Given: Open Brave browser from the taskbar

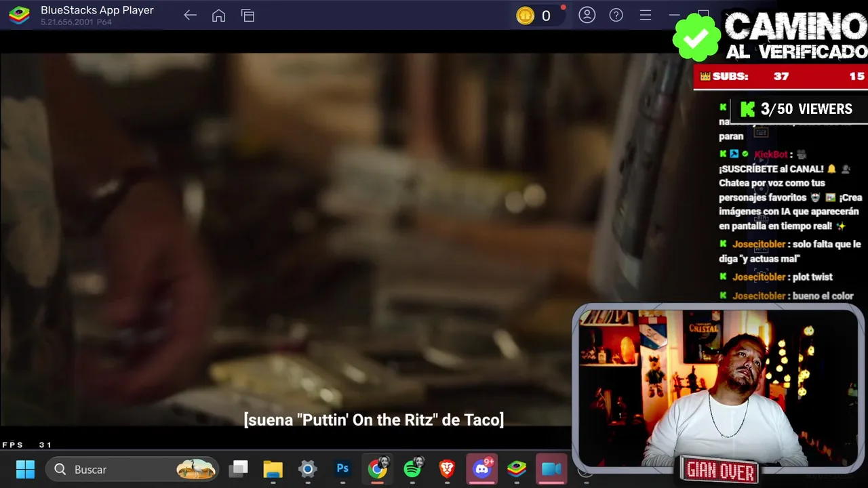Looking at the screenshot, I should pyautogui.click(x=447, y=469).
